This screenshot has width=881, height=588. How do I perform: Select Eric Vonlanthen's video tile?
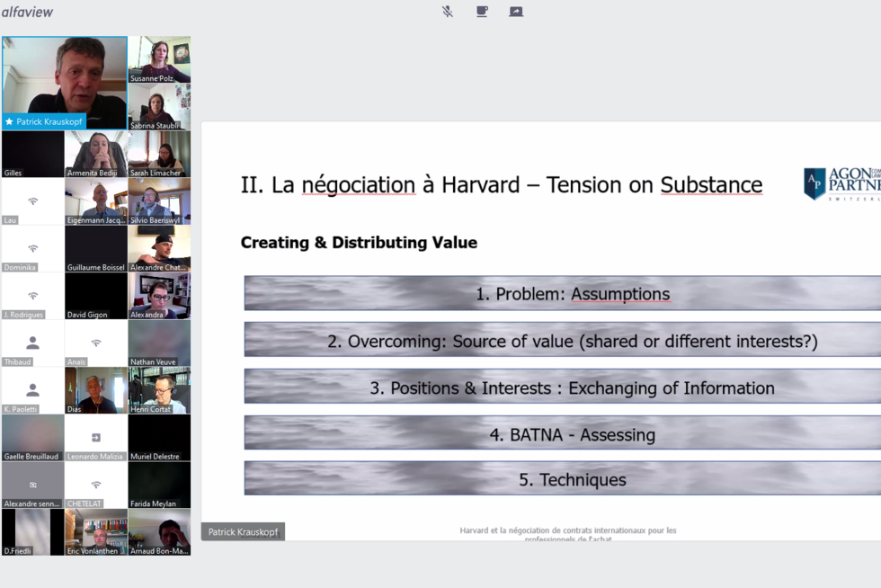[96, 531]
